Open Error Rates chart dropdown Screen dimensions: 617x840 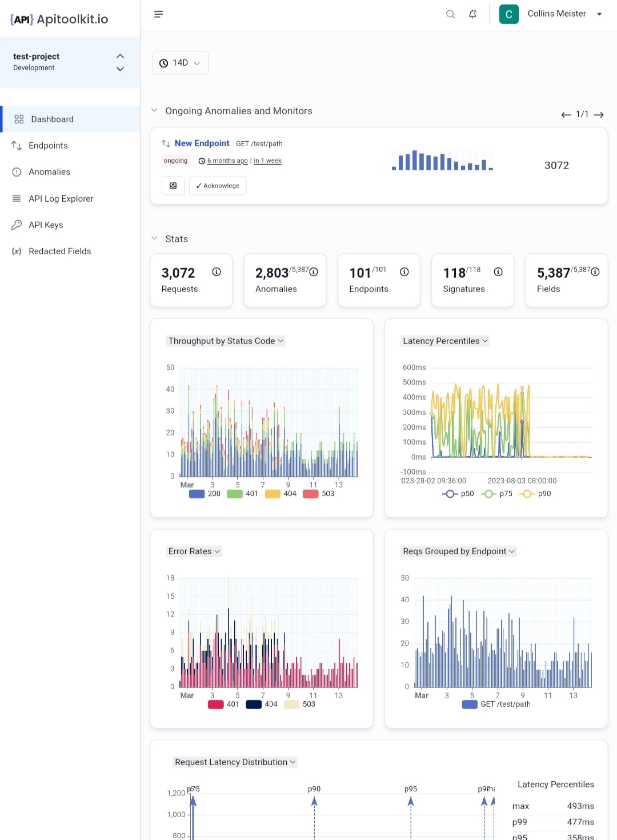tap(194, 551)
